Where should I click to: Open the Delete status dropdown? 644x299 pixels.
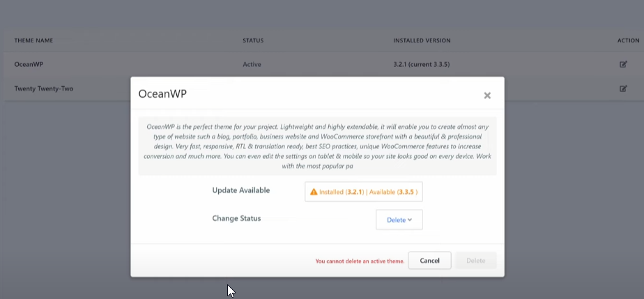(x=399, y=220)
